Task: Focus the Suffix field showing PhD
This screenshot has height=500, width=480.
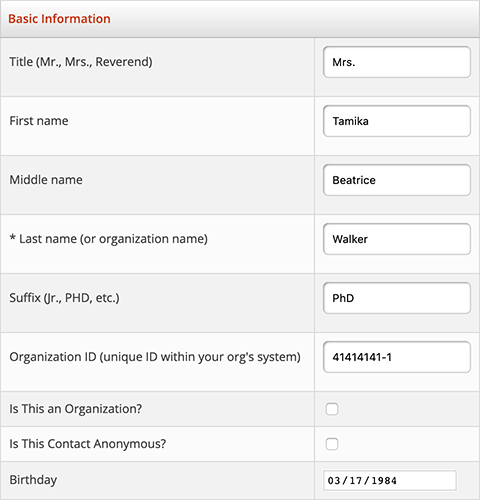Action: (x=397, y=298)
